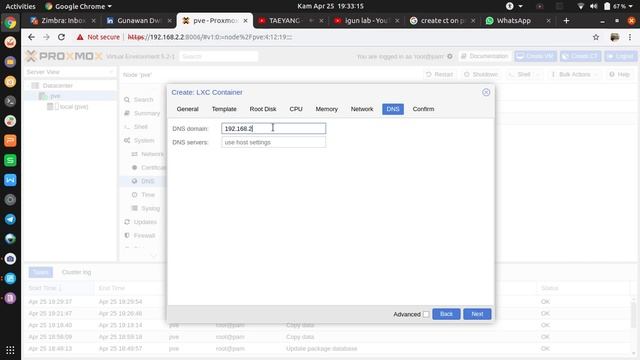Reload the current page
Screen dimensions: 640x360
tap(61, 37)
